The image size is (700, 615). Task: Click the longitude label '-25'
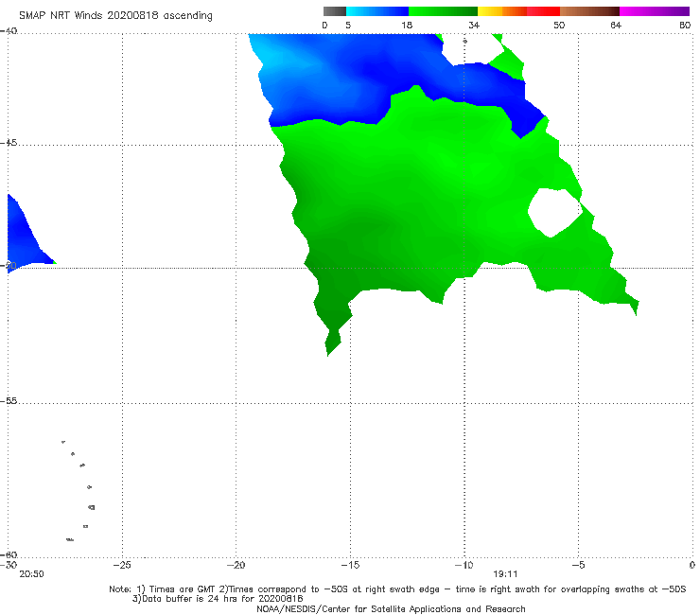coord(122,565)
